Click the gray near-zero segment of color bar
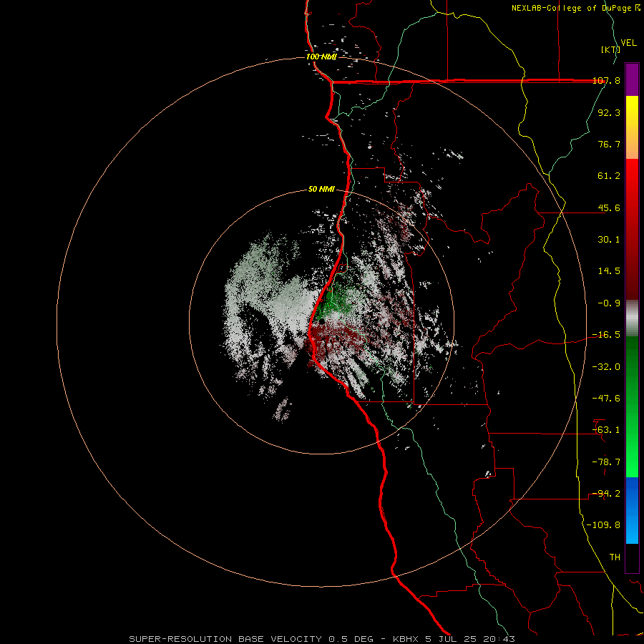 [x=632, y=318]
